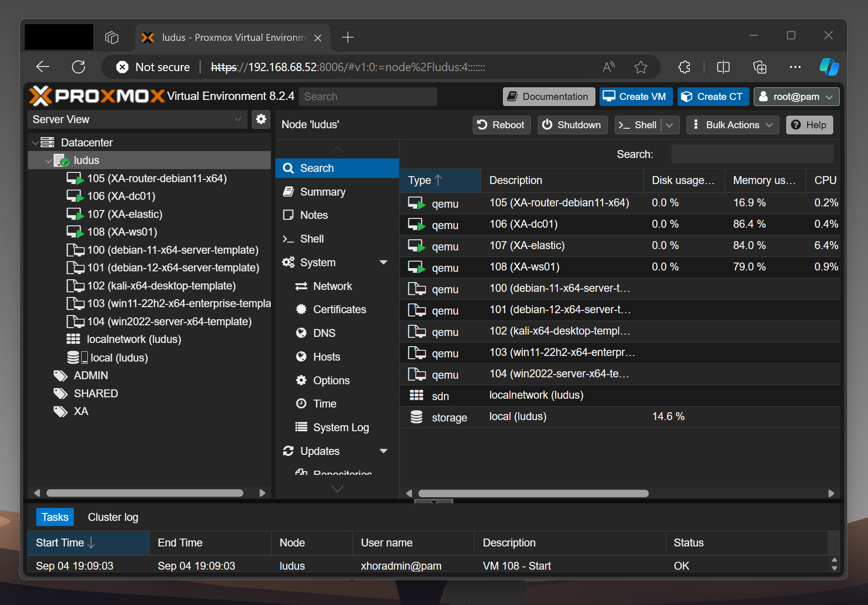Image resolution: width=868 pixels, height=605 pixels.
Task: Click the browser favorites star icon
Action: click(x=641, y=67)
